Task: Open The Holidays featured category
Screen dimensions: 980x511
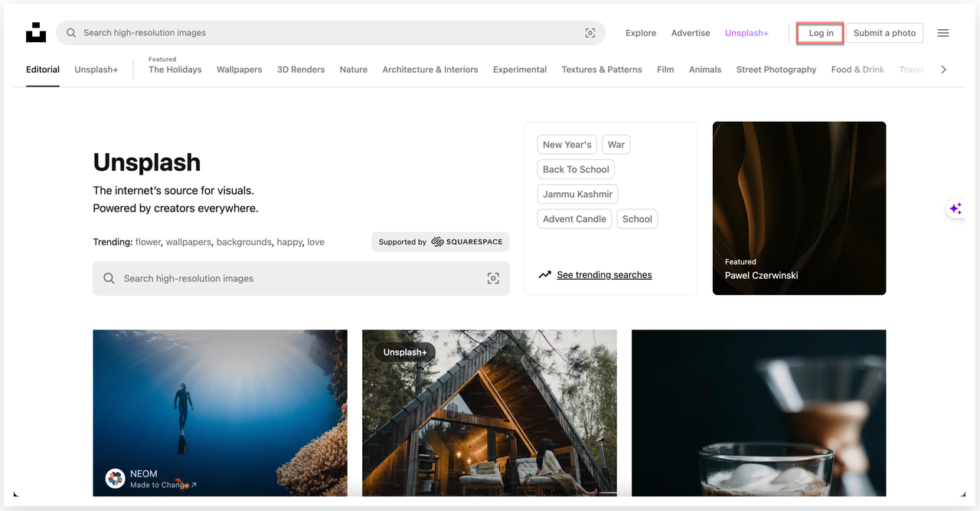Action: pos(175,70)
